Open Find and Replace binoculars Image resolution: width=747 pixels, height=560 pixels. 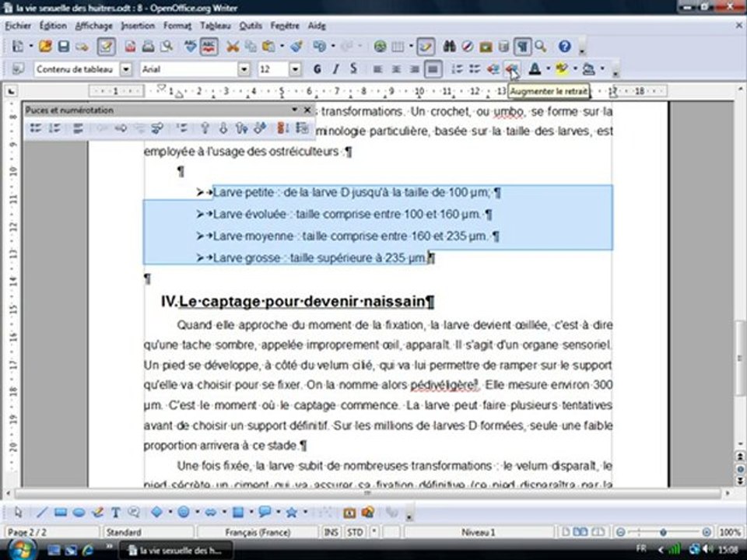pyautogui.click(x=449, y=46)
